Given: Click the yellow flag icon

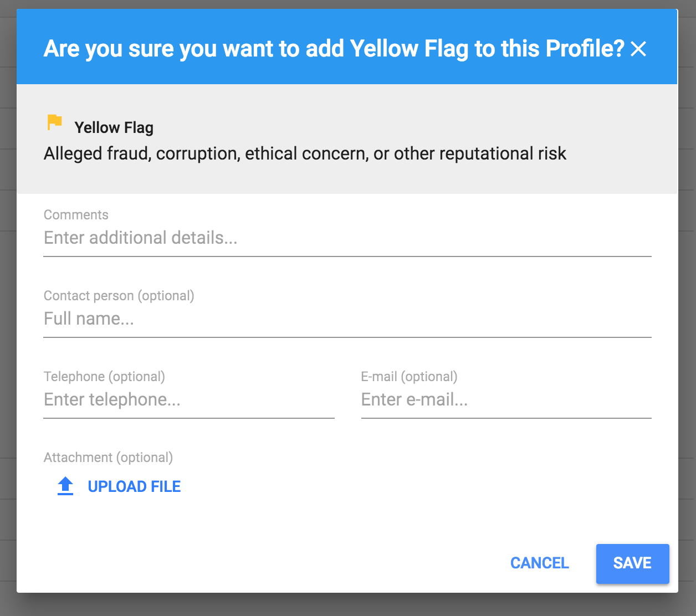Looking at the screenshot, I should [54, 122].
